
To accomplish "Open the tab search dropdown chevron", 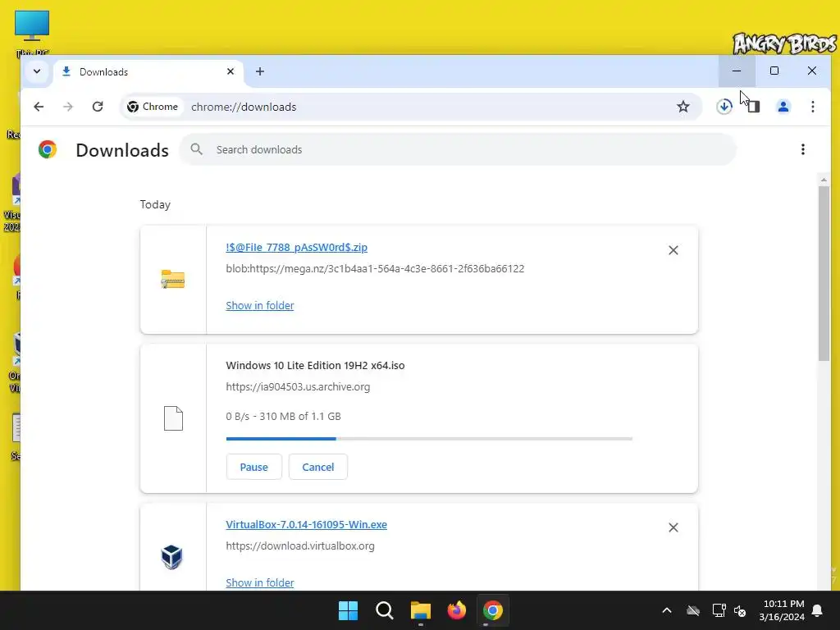I will (37, 71).
